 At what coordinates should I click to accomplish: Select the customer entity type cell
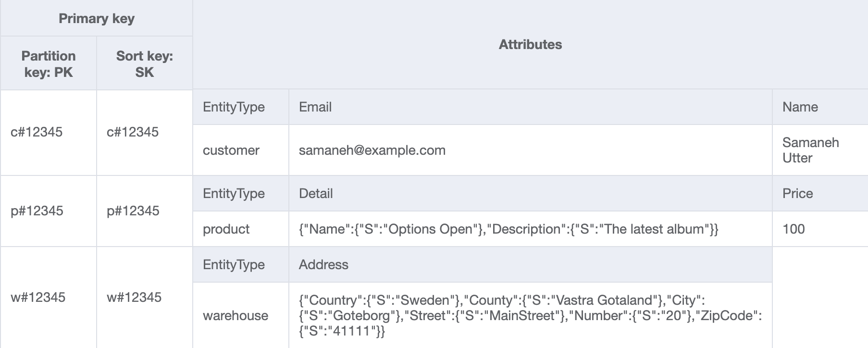[231, 150]
